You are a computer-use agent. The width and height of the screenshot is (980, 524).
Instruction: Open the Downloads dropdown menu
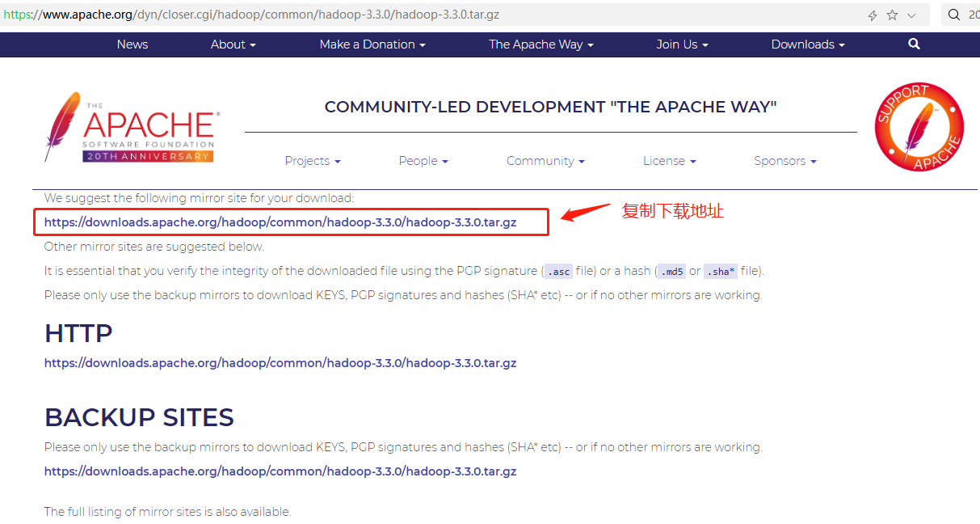tap(808, 44)
